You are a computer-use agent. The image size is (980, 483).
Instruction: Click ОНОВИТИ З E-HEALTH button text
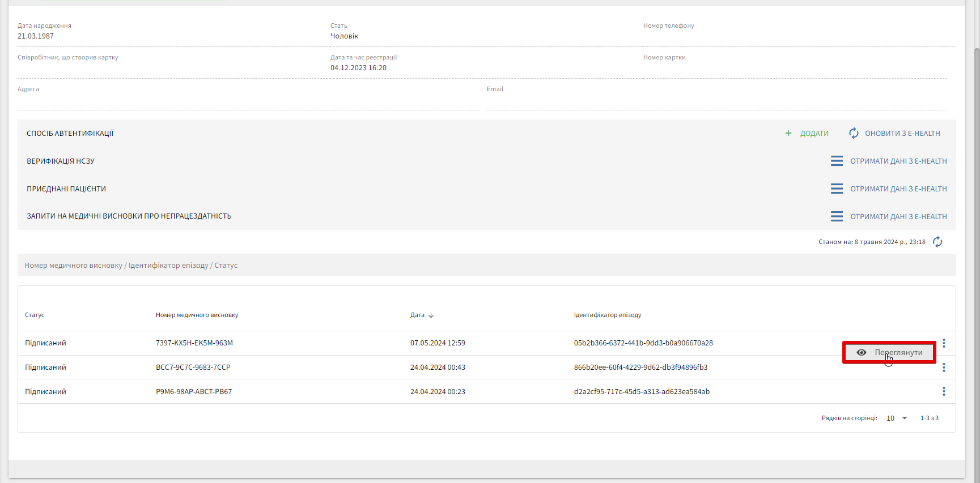pyautogui.click(x=902, y=134)
